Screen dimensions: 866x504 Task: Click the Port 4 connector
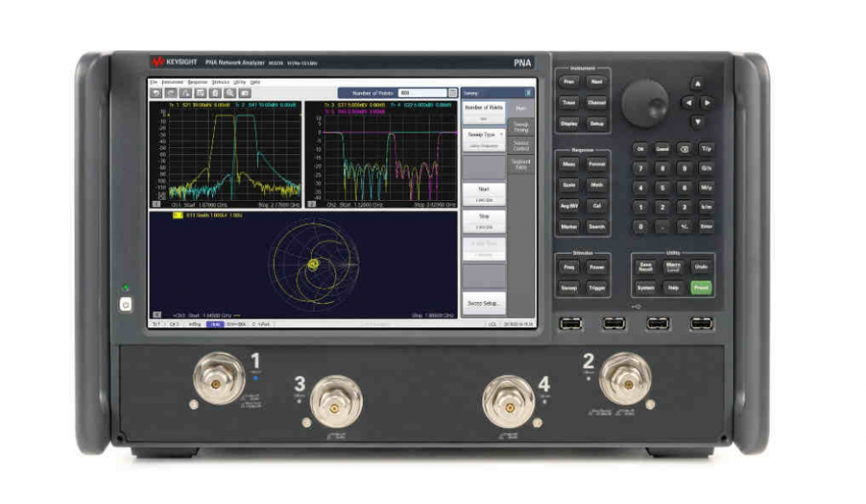click(508, 402)
